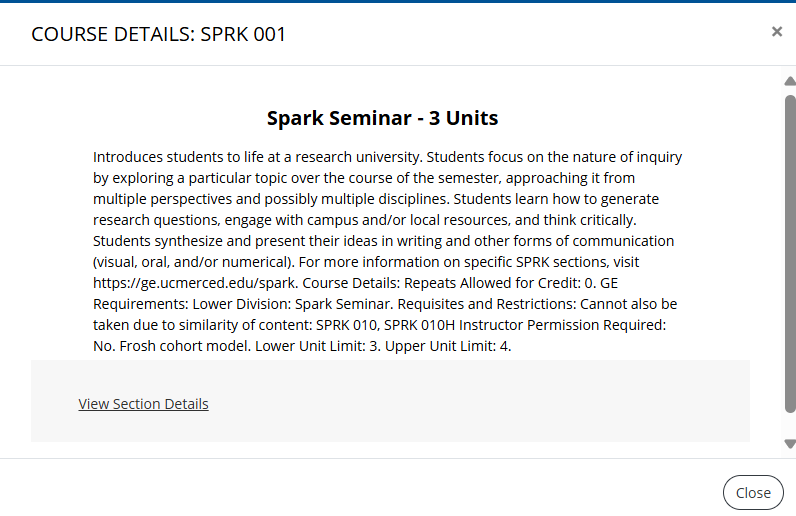
Task: Click the scrollbar up arrow
Action: click(790, 81)
